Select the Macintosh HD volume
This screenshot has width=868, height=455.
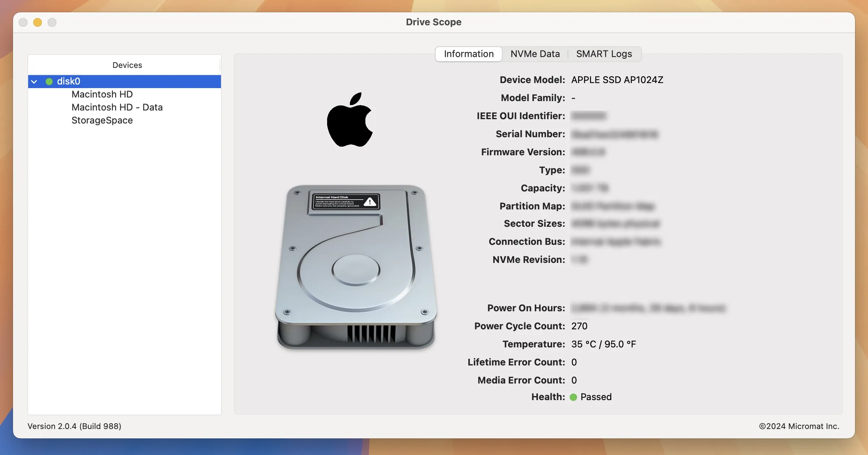[x=102, y=94]
